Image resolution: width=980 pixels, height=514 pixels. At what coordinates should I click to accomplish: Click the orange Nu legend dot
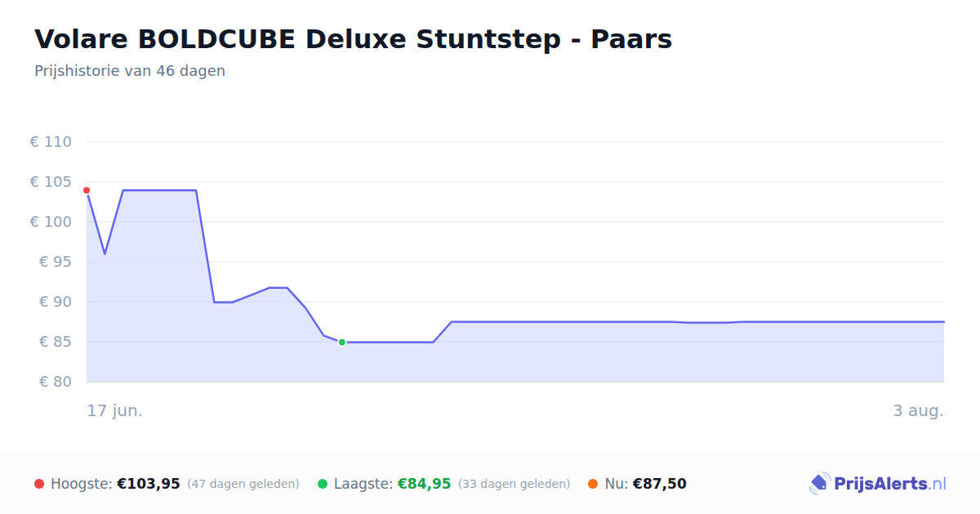coord(593,484)
